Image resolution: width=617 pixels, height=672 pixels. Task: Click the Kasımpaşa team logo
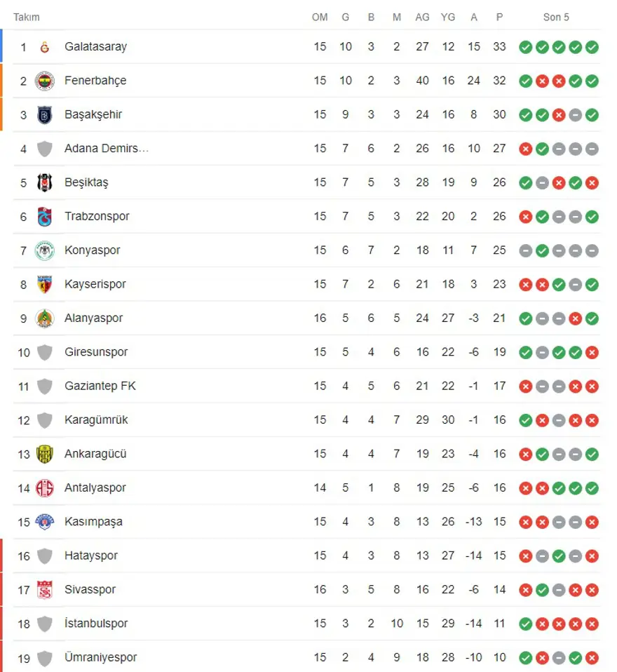(x=45, y=522)
